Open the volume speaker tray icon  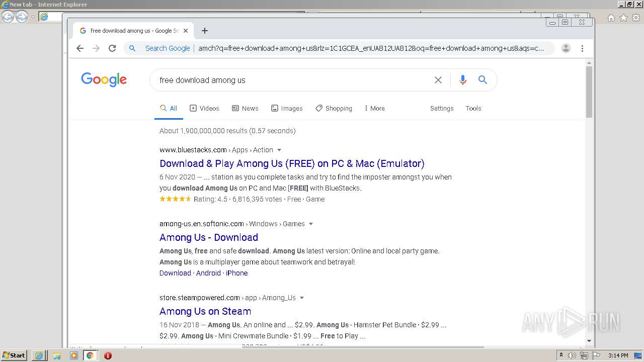tap(572, 355)
